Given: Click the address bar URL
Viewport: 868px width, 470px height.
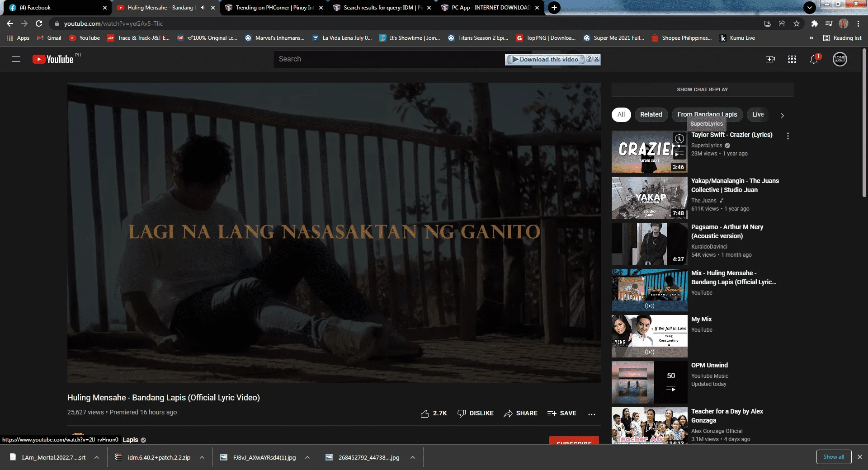Looking at the screenshot, I should click(x=113, y=23).
